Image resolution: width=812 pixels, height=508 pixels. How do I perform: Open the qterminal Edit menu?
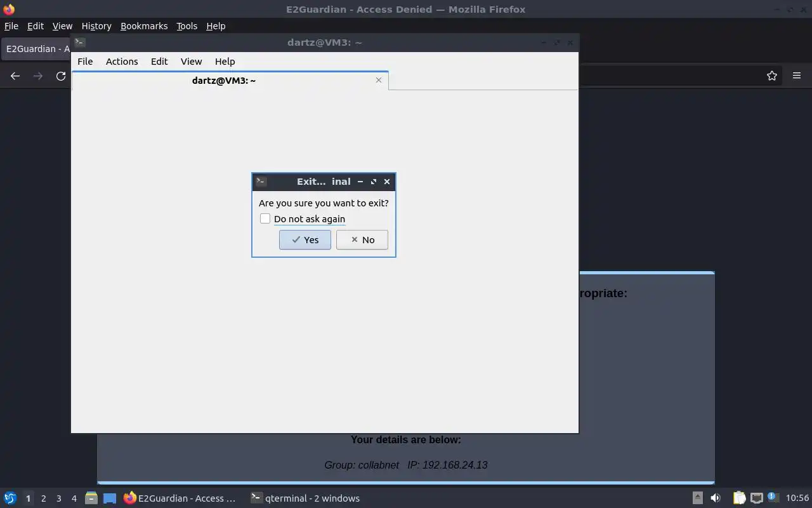tap(159, 61)
